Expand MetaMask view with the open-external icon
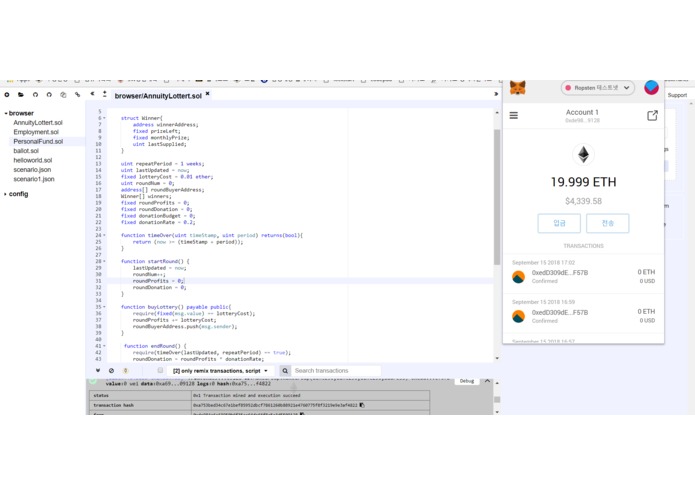 click(652, 116)
